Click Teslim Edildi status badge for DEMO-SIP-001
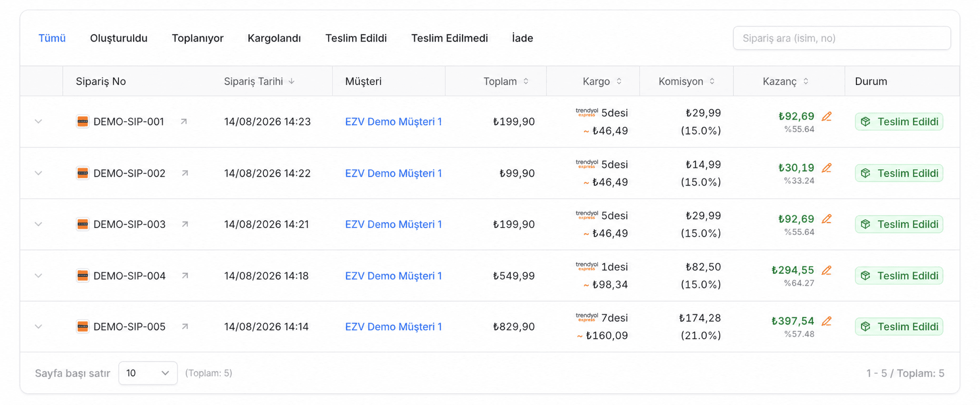This screenshot has height=405, width=980. click(899, 122)
